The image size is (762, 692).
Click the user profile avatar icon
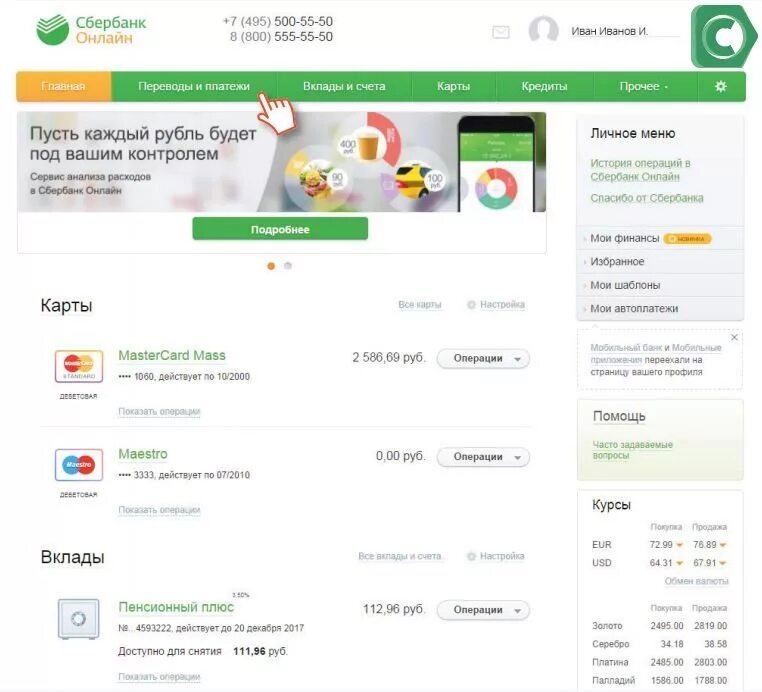click(543, 30)
